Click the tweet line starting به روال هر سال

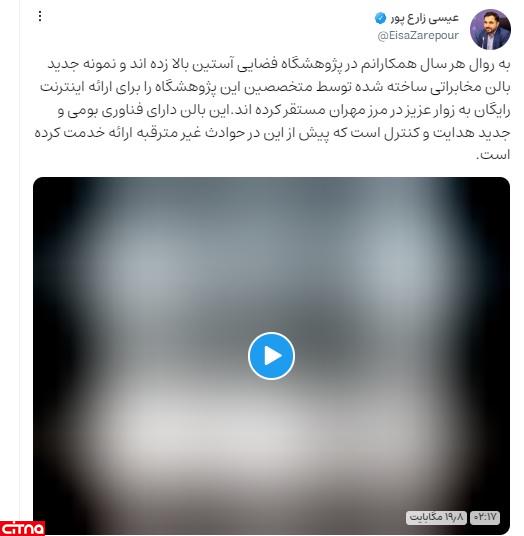pos(279,65)
